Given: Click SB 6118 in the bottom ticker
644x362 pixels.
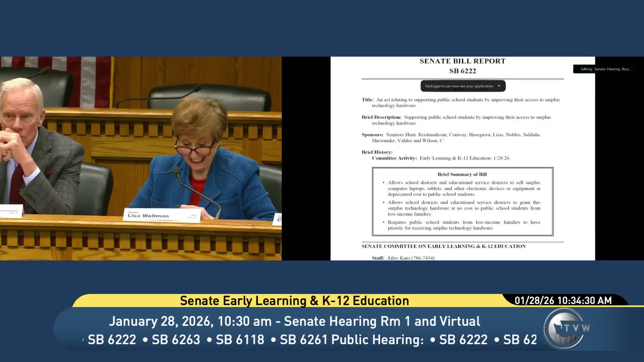Looking at the screenshot, I should 240,340.
